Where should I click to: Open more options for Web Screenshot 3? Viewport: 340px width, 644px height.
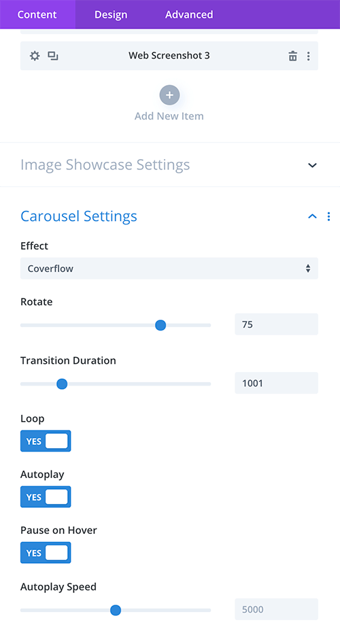tap(309, 56)
